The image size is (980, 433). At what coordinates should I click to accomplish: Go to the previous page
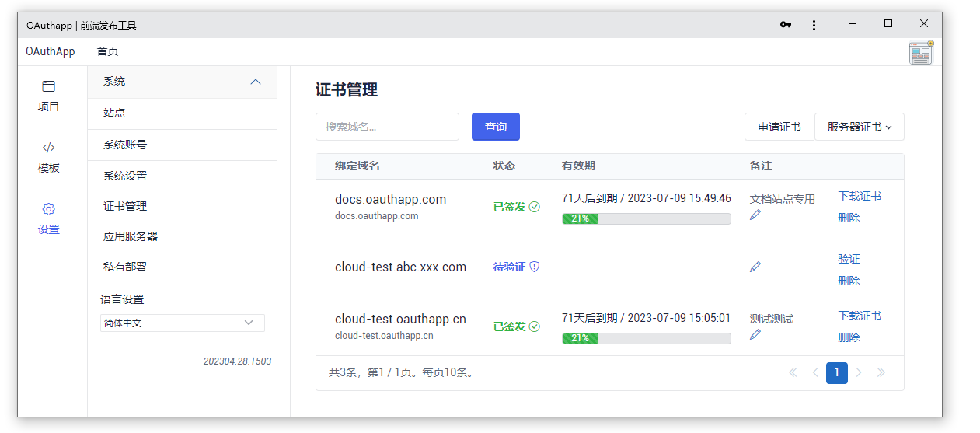(x=814, y=372)
